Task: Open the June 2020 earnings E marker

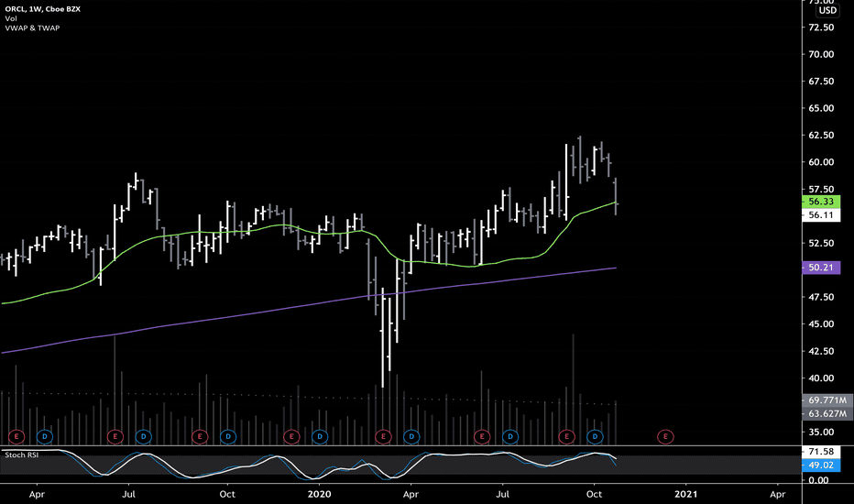Action: pos(481,436)
